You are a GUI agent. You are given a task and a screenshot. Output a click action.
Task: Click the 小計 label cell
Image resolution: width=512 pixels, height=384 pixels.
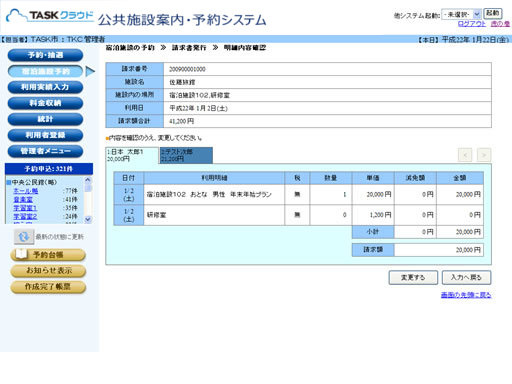click(x=373, y=232)
